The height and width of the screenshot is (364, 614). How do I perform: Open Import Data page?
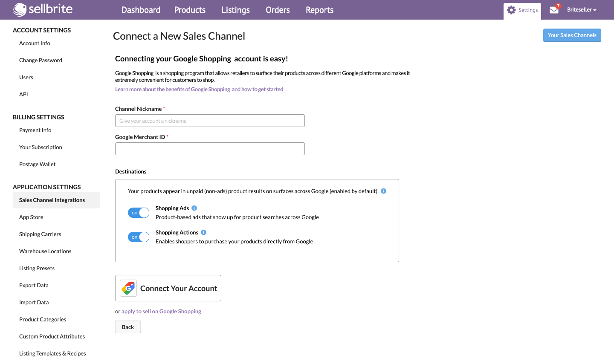click(x=34, y=302)
